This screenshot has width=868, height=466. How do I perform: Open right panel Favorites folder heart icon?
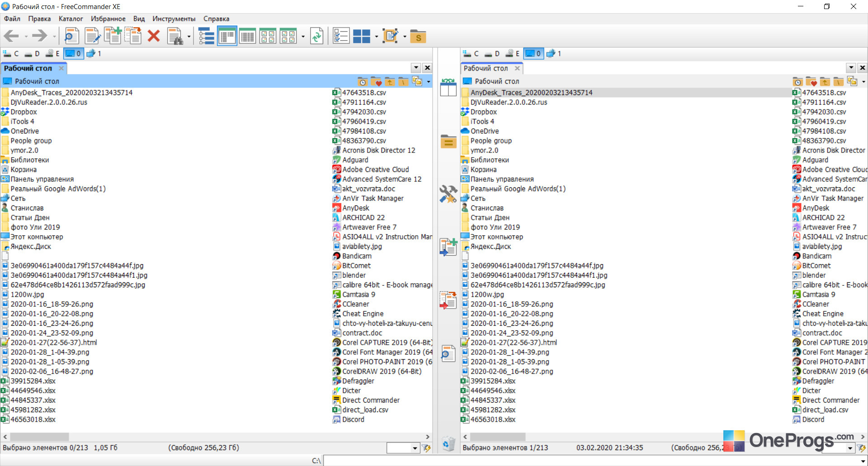(811, 81)
